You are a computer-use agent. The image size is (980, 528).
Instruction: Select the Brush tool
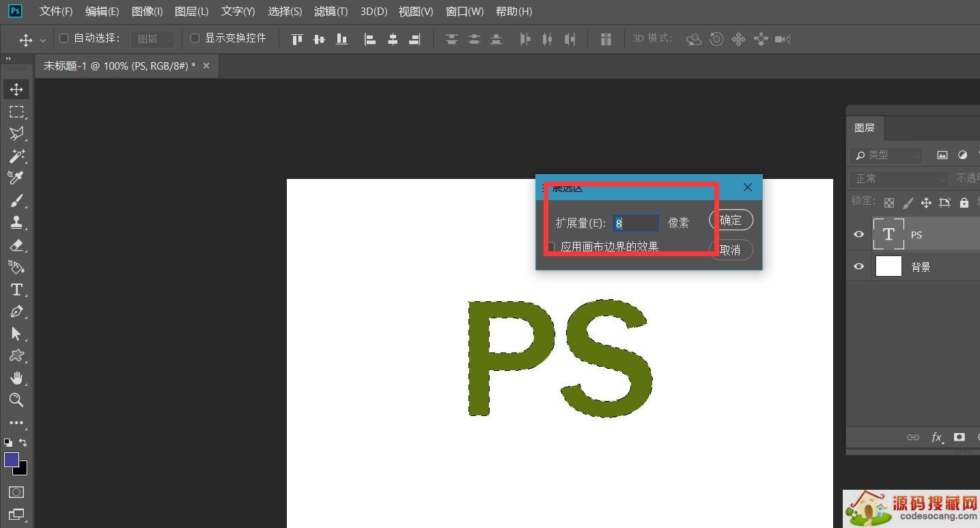pyautogui.click(x=16, y=200)
